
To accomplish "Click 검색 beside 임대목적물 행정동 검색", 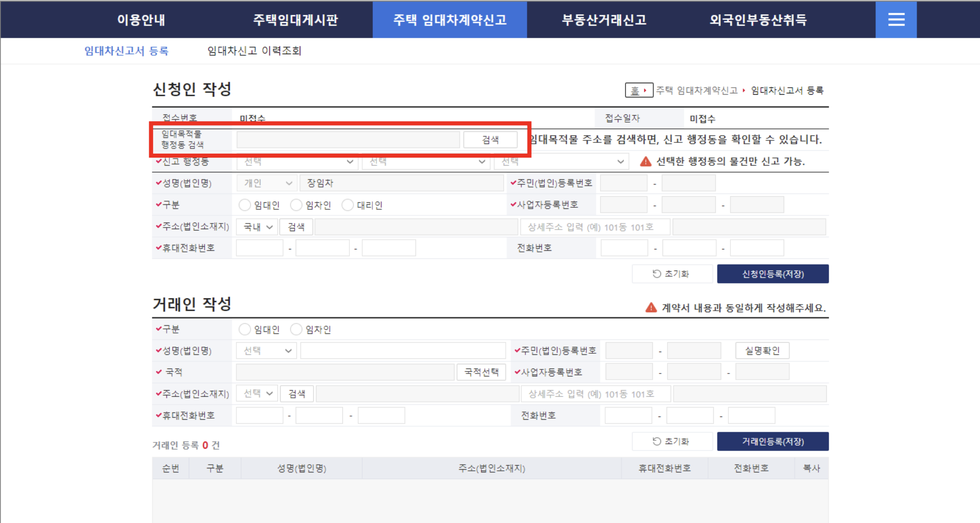I will coord(489,139).
